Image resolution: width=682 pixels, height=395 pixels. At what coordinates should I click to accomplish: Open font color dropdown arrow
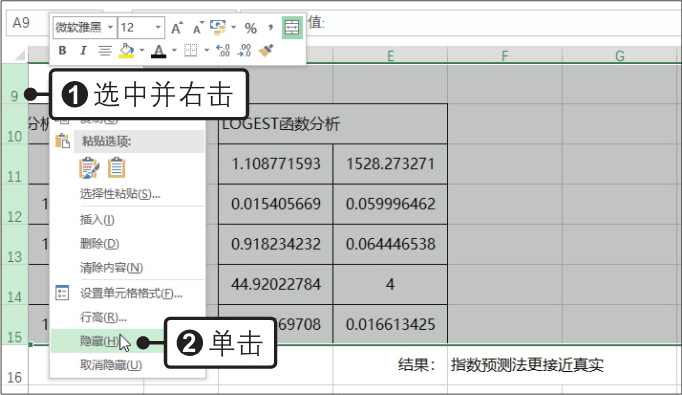(174, 50)
